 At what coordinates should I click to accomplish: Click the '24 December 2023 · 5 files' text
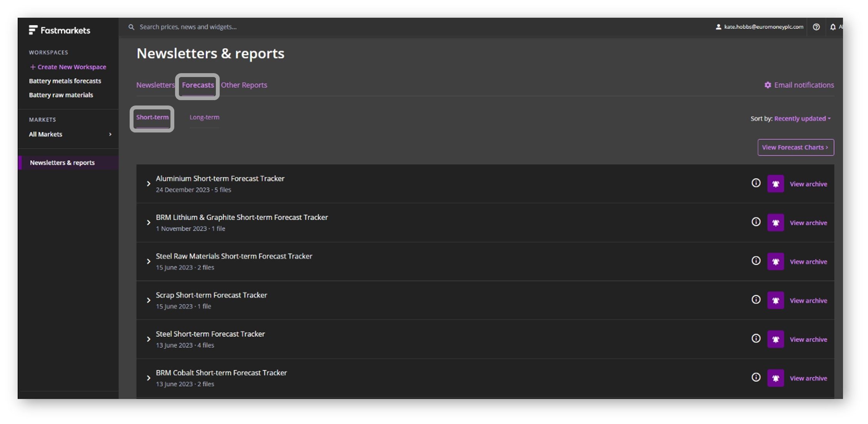[x=194, y=190]
